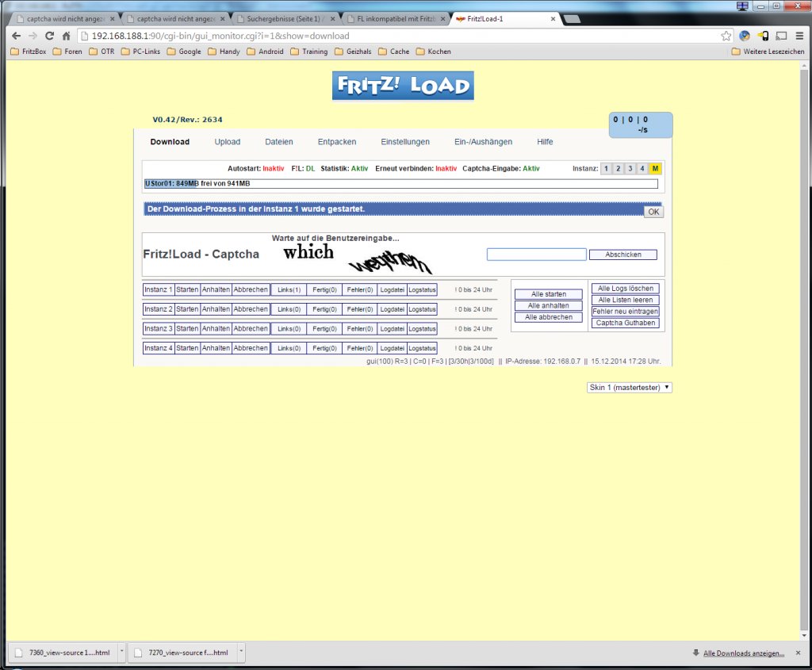812x670 pixels.
Task: Click Starten for Instanz 1
Action: pyautogui.click(x=187, y=289)
